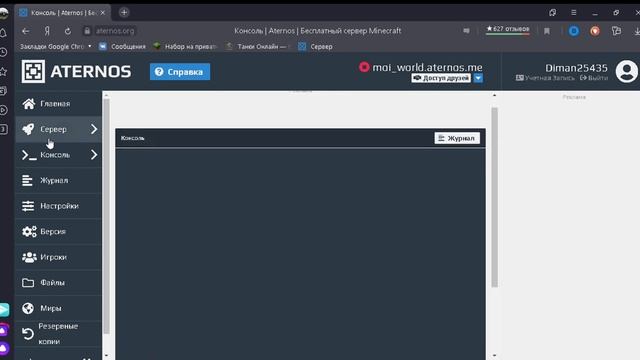Click the sliders icon beside Настройки
The height and width of the screenshot is (360, 640).
coord(28,206)
